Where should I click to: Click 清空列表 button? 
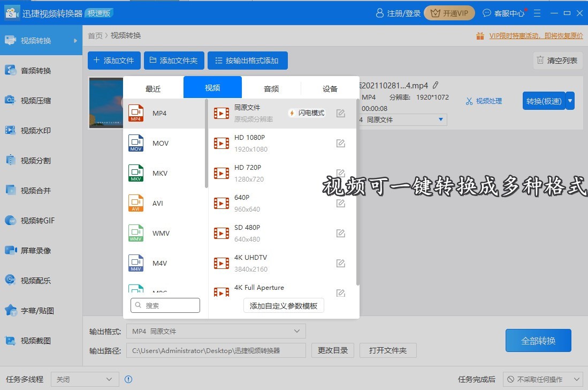coord(558,61)
